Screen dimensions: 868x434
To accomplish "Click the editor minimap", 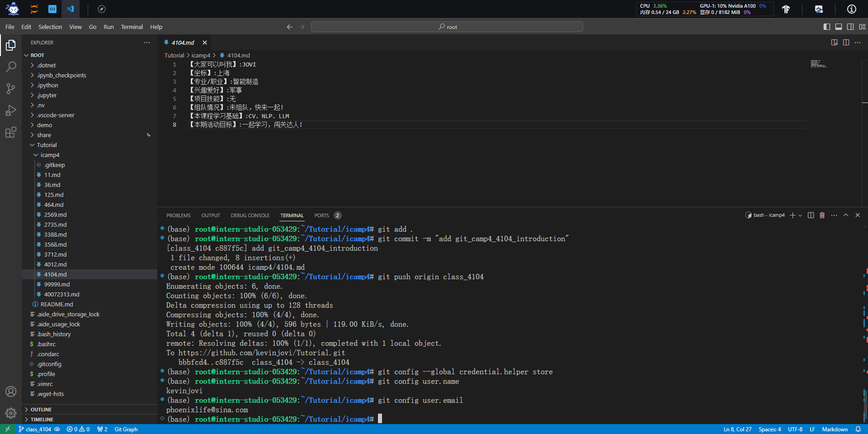I will pos(819,64).
